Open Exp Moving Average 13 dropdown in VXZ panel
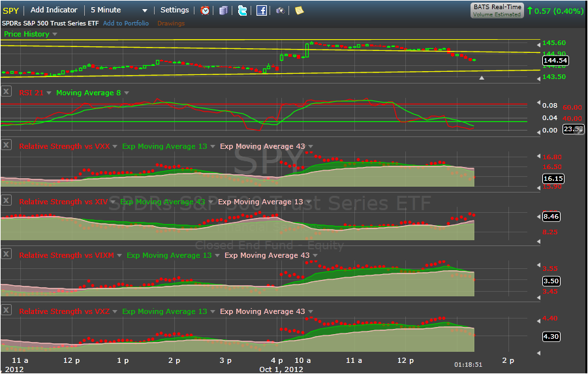This screenshot has width=588, height=374. point(212,312)
